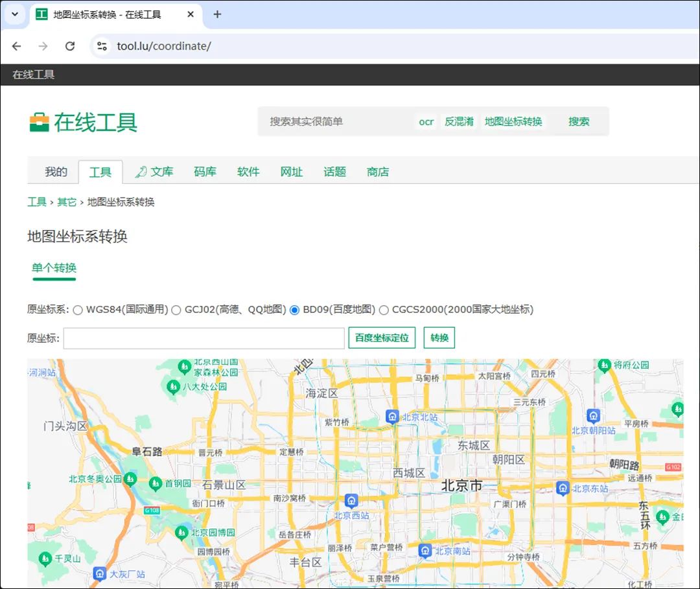Open the tab search dropdown arrow
Viewport: 700px width, 589px height.
point(15,14)
